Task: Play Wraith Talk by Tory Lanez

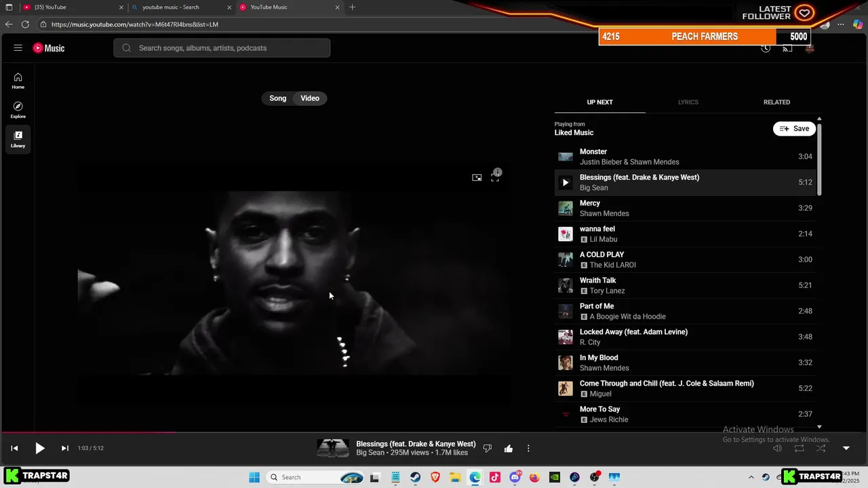Action: click(686, 285)
